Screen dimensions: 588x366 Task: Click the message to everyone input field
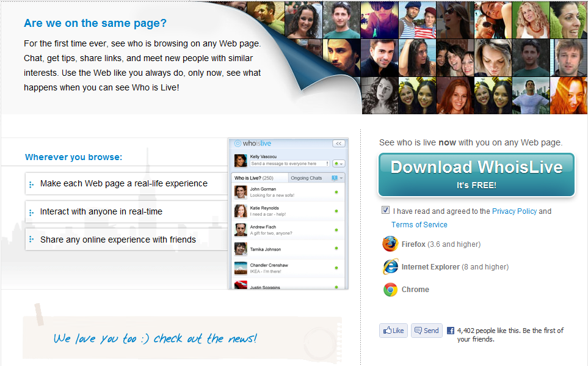tap(289, 164)
